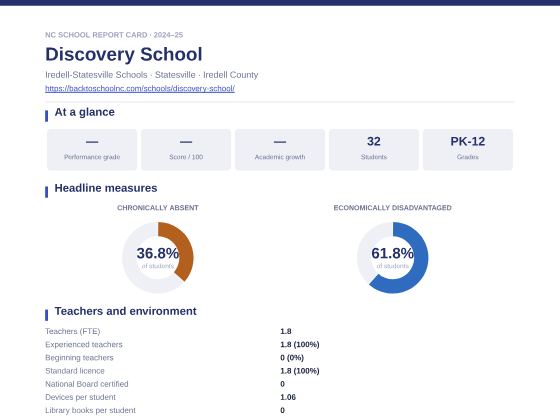560x420 pixels.
Task: Select the Devices per student value 1.06
Action: [288, 397]
